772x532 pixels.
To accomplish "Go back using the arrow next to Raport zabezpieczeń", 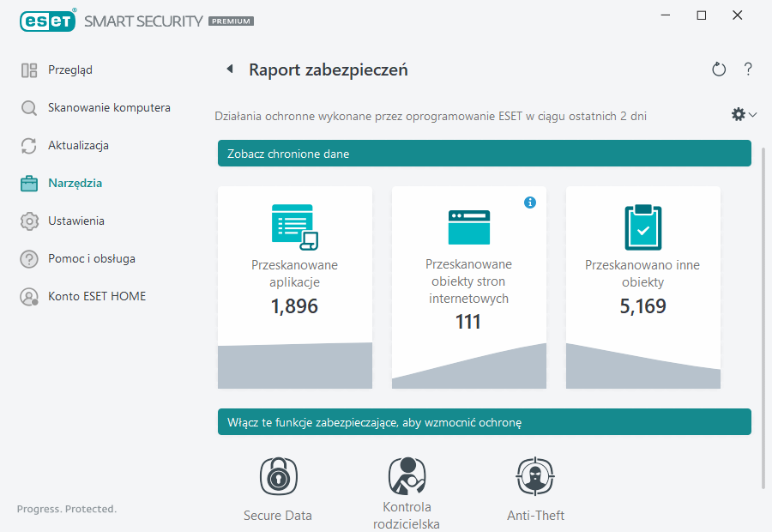I will coord(227,70).
